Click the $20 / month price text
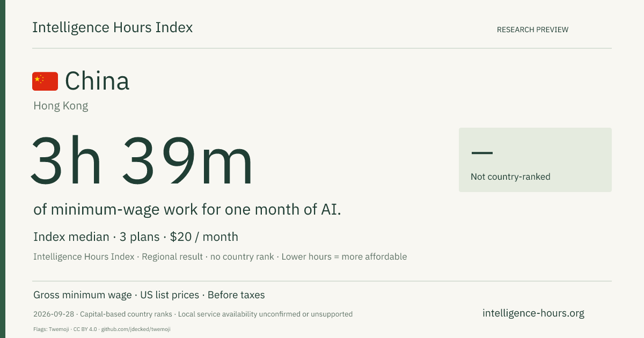Image resolution: width=644 pixels, height=338 pixels. pyautogui.click(x=204, y=237)
